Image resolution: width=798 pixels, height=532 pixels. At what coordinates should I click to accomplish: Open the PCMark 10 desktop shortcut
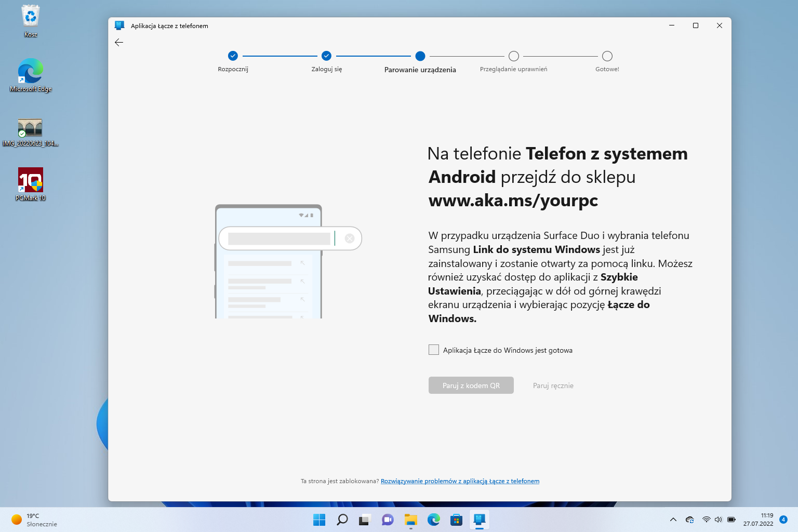(31, 180)
